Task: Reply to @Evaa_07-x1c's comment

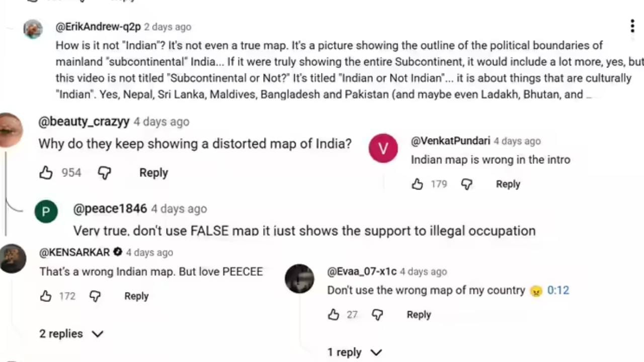Action: (419, 315)
